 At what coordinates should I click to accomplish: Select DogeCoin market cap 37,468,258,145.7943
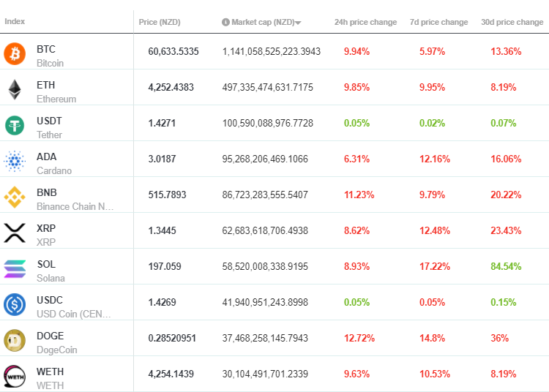[265, 338]
